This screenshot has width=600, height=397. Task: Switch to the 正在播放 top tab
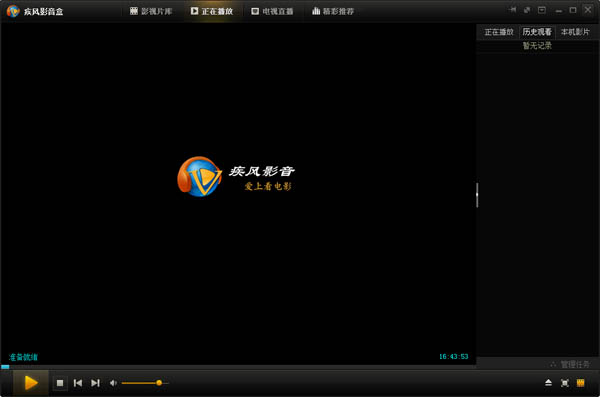212,11
